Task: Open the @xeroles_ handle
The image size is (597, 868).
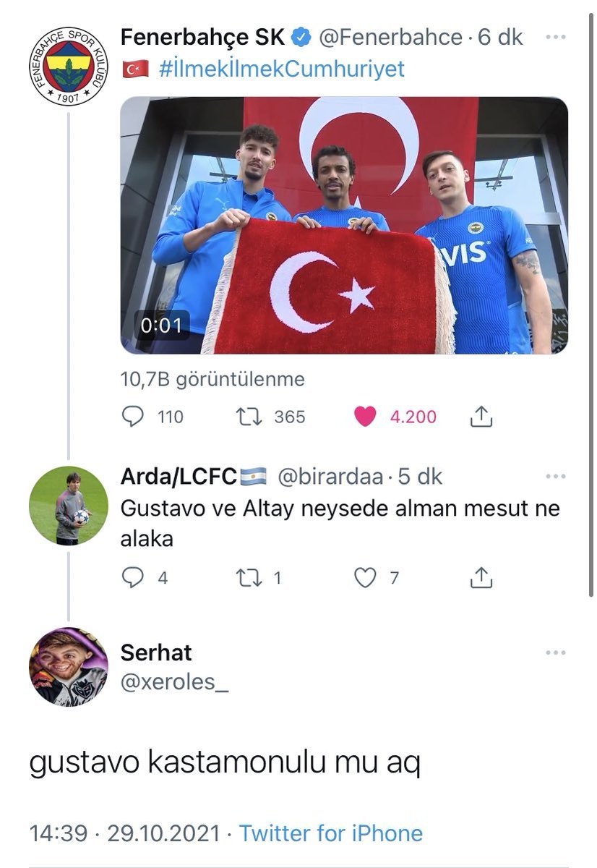Action: tap(174, 681)
